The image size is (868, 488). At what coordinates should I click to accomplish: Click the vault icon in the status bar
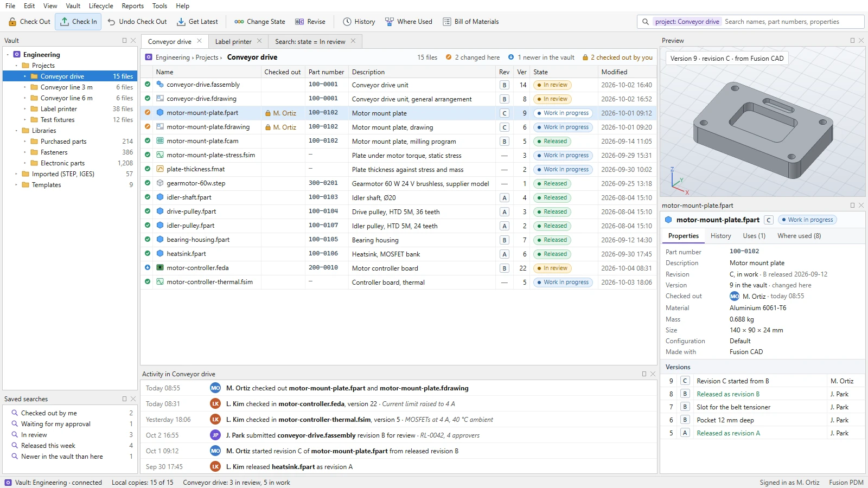coord(8,483)
